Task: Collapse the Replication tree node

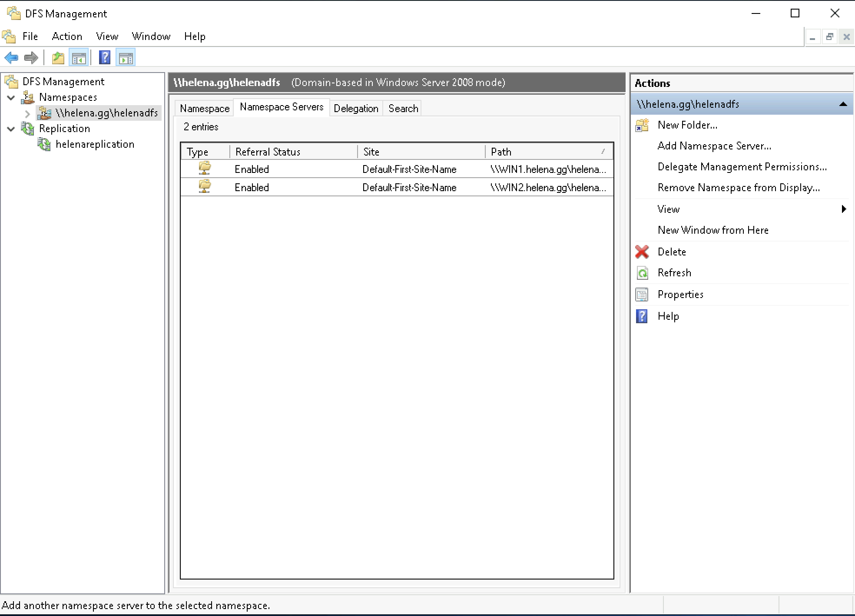Action: tap(11, 129)
